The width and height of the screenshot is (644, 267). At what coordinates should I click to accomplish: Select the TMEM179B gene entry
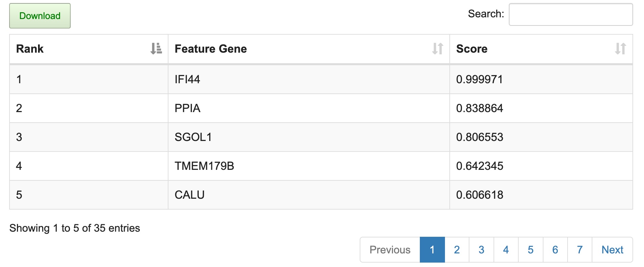[321, 166]
